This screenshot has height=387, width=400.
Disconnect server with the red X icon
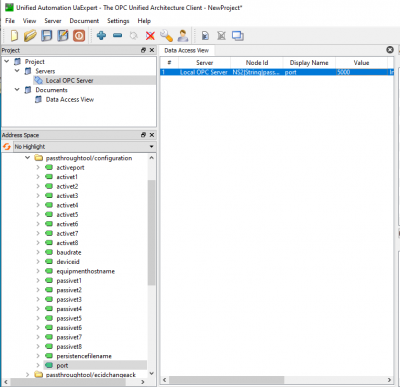point(150,35)
